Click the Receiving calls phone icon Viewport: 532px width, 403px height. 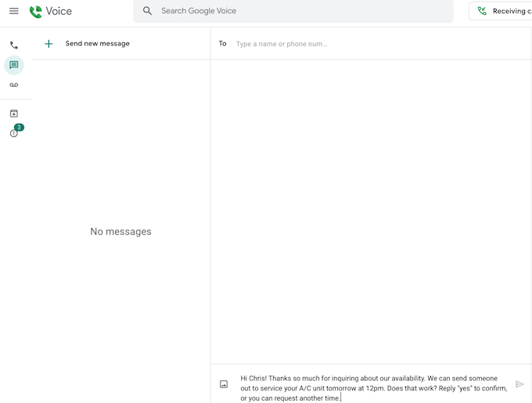coord(482,11)
